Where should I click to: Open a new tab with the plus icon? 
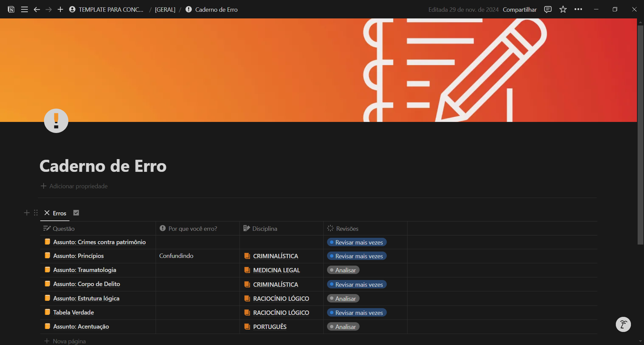click(x=60, y=9)
